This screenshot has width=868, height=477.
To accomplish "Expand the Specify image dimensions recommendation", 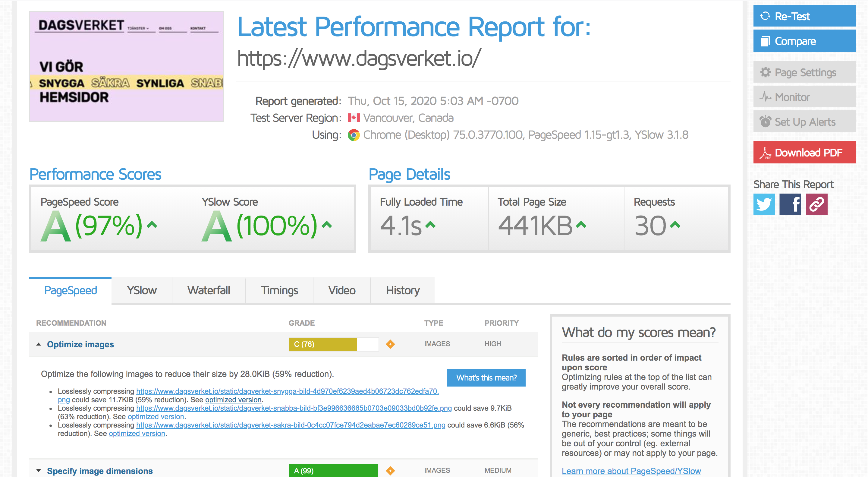I will tap(39, 471).
